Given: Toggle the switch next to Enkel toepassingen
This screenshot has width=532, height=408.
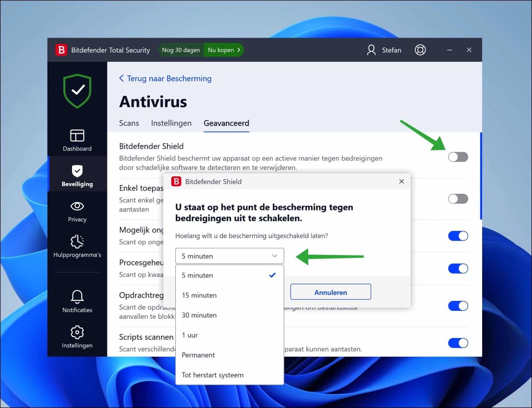Looking at the screenshot, I should click(458, 199).
